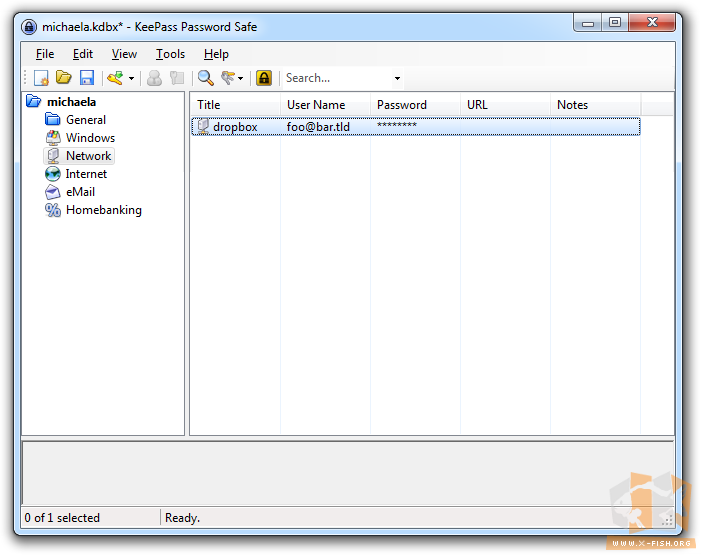The width and height of the screenshot is (701, 555).
Task: Select the Windows group
Action: click(x=90, y=138)
